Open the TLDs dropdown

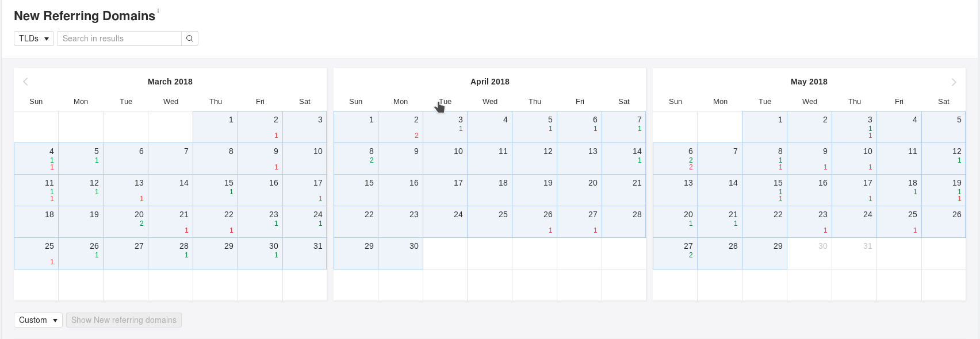34,38
